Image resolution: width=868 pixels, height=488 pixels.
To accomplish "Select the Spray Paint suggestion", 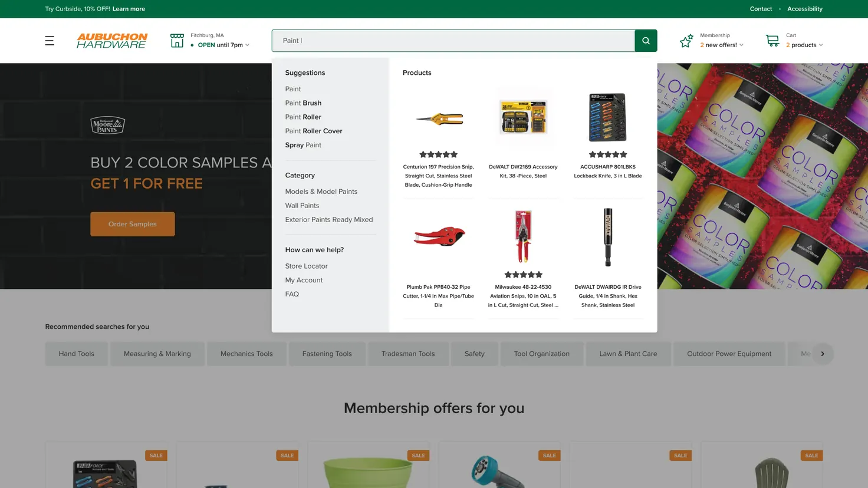I will click(x=303, y=145).
